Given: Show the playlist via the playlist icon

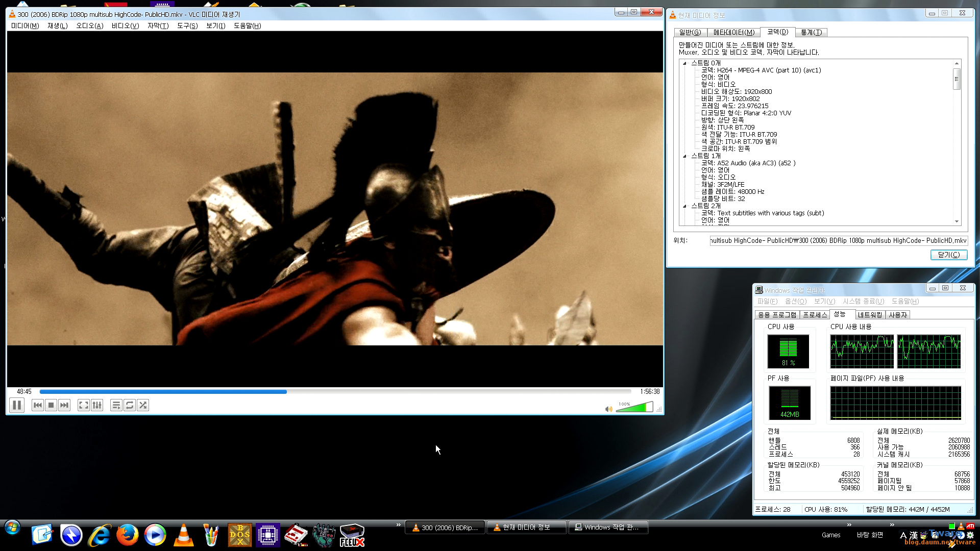Looking at the screenshot, I should [x=116, y=405].
